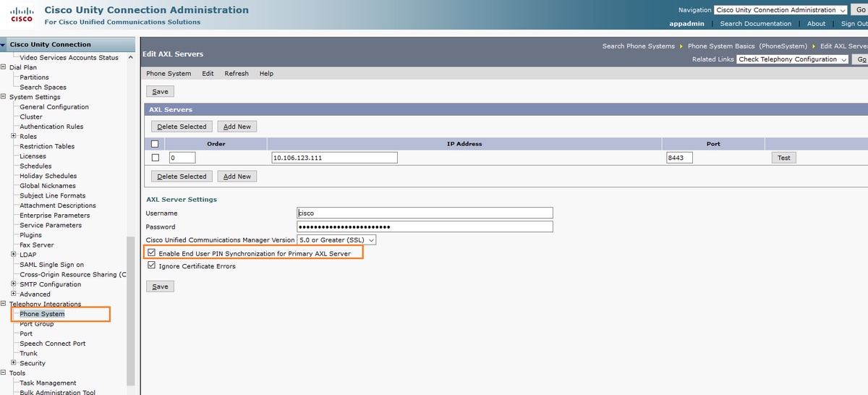
Task: Click the IP Address input field
Action: click(334, 158)
